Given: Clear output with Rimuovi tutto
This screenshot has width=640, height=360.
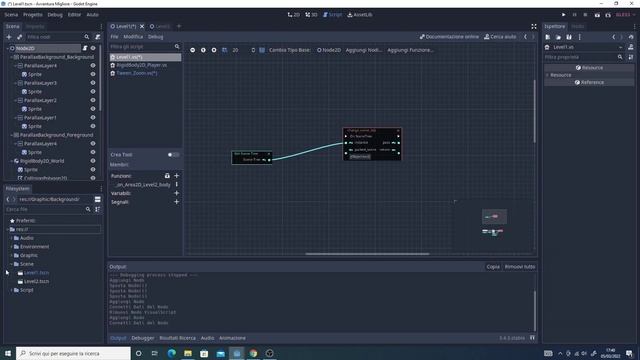Looking at the screenshot, I should [520, 267].
